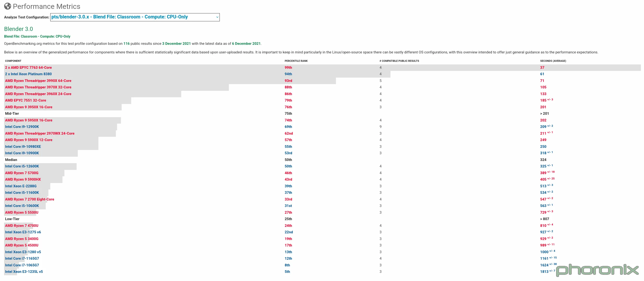Click Intel Xeon E-2288G component
This screenshot has height=281, width=644.
click(x=21, y=186)
